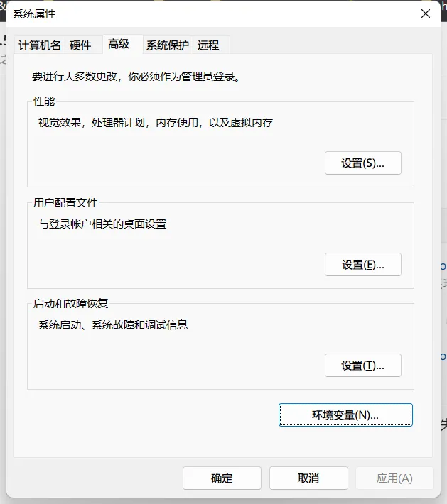Image resolution: width=447 pixels, height=504 pixels.
Task: Click the 性能 group label
Action: [44, 102]
